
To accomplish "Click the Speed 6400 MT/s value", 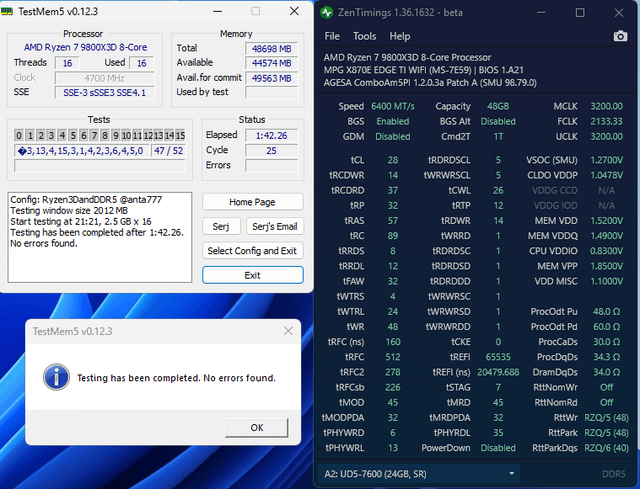I will tap(393, 106).
